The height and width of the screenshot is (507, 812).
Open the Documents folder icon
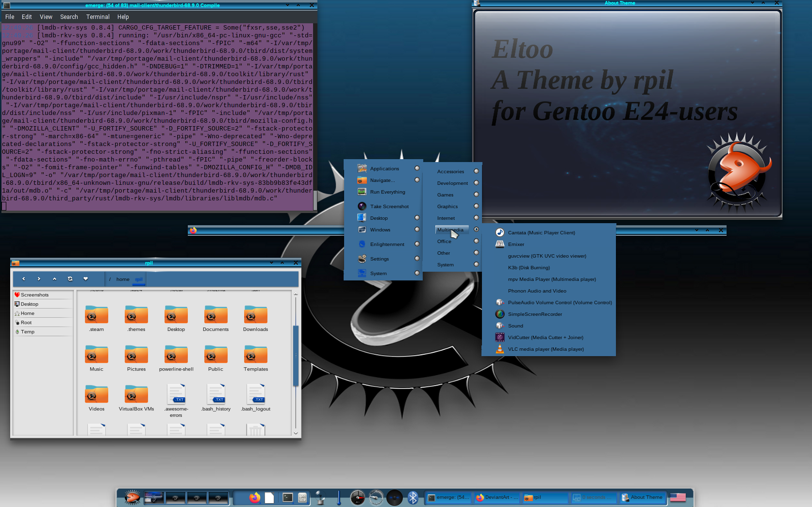coord(216,315)
